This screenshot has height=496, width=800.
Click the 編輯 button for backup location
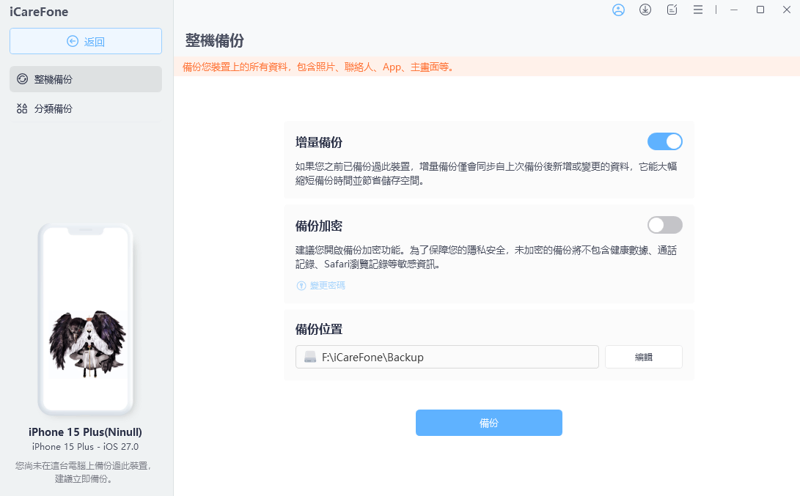[644, 357]
